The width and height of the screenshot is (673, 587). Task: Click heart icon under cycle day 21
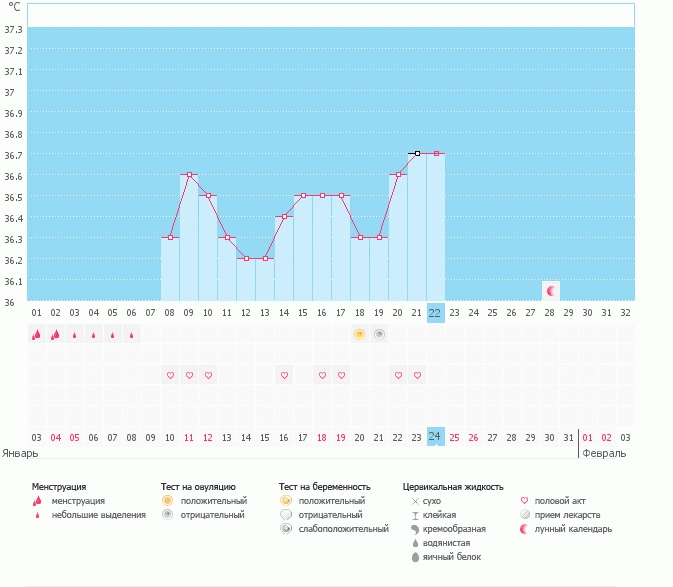(417, 375)
